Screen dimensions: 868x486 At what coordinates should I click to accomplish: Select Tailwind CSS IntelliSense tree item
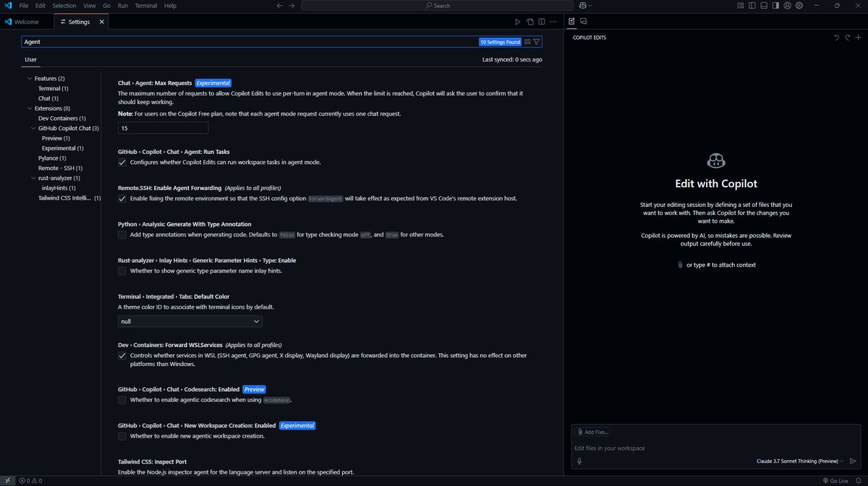tap(69, 197)
